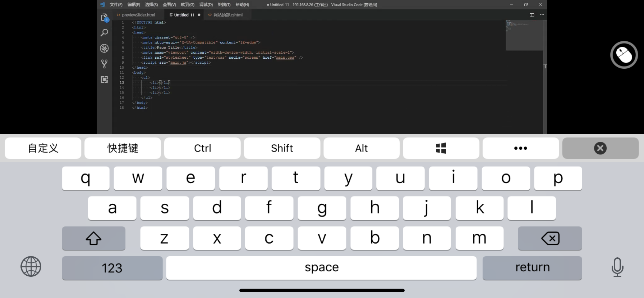The height and width of the screenshot is (298, 644).
Task: Select the Untitled-11 editor tab
Action: click(184, 15)
